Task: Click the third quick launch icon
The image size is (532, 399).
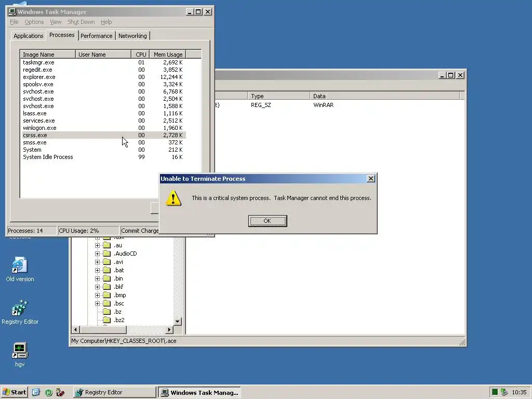Action: pos(60,392)
